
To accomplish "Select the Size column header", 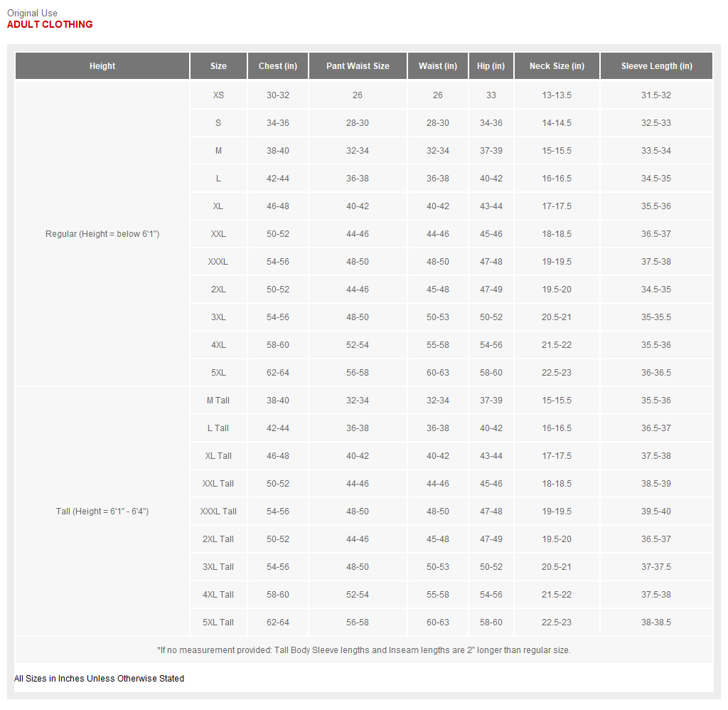I will [218, 66].
